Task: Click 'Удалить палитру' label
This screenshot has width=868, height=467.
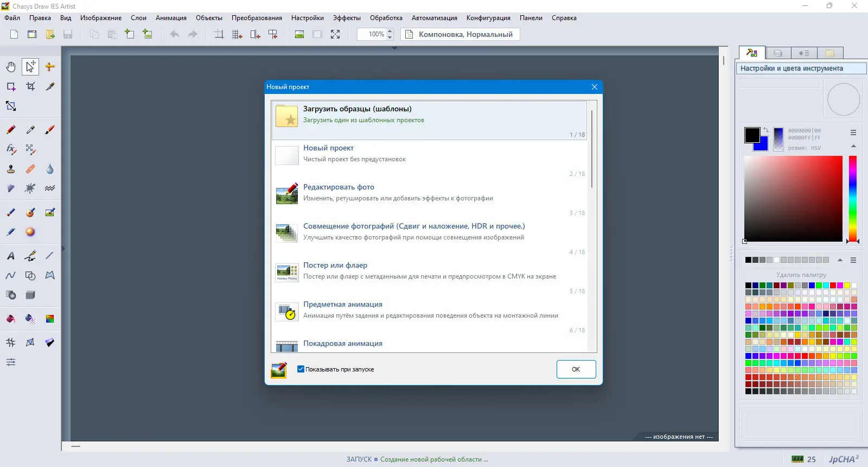Action: point(801,275)
